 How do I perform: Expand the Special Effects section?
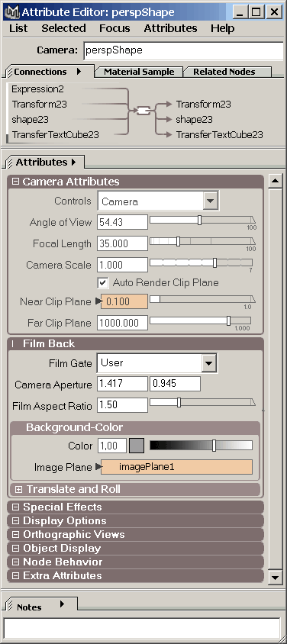(x=15, y=507)
